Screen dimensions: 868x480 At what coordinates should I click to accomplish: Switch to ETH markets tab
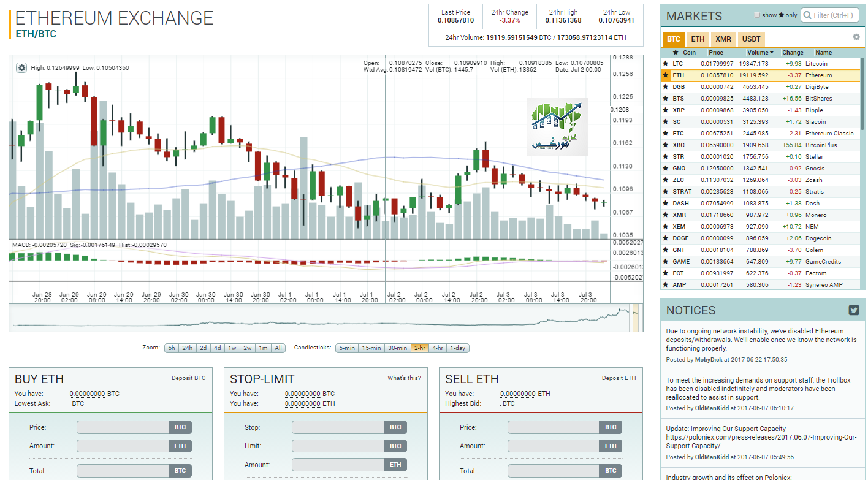(698, 39)
